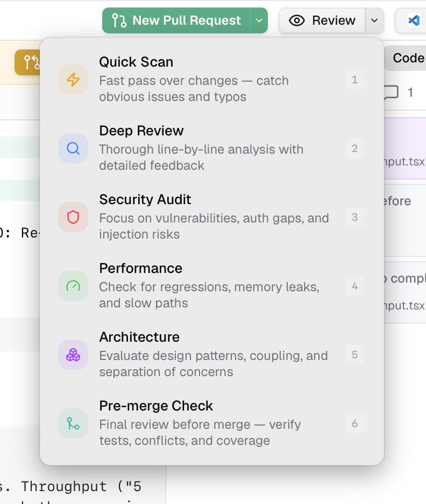Image resolution: width=426 pixels, height=504 pixels.
Task: Click the Performance gauge icon
Action: click(73, 286)
